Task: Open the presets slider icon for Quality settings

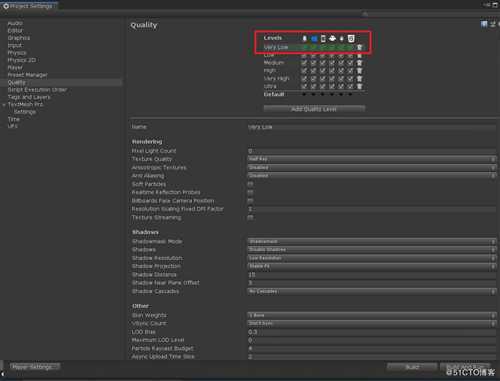Action: coord(492,24)
